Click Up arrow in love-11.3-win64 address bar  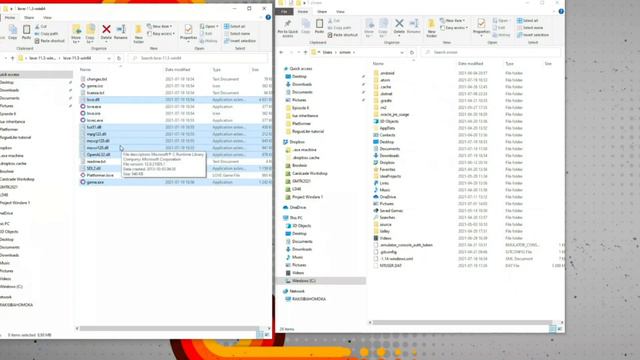tap(12, 58)
